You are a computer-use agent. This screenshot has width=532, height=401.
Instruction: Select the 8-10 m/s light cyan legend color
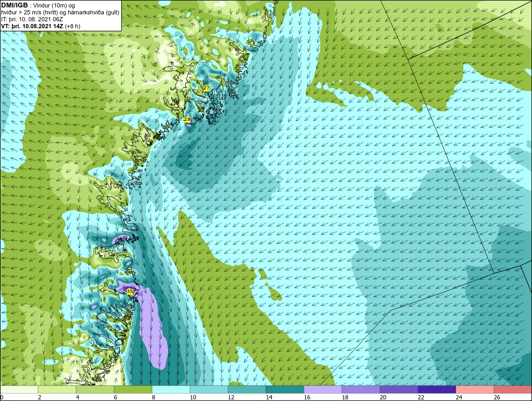(171, 389)
